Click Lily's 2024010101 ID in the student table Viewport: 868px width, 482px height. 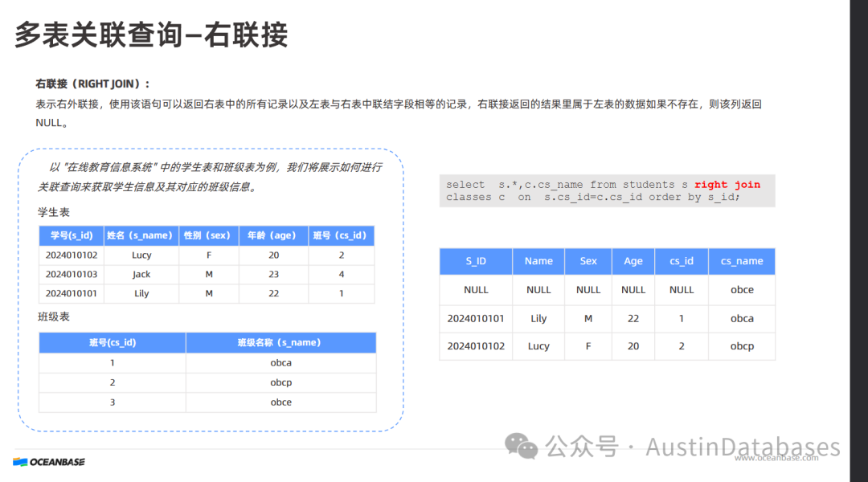[x=72, y=294]
